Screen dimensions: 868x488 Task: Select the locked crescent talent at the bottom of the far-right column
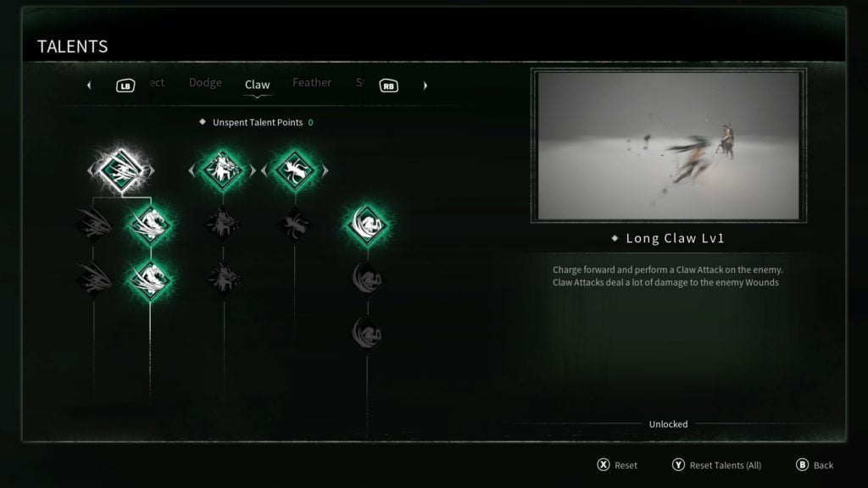(x=367, y=333)
